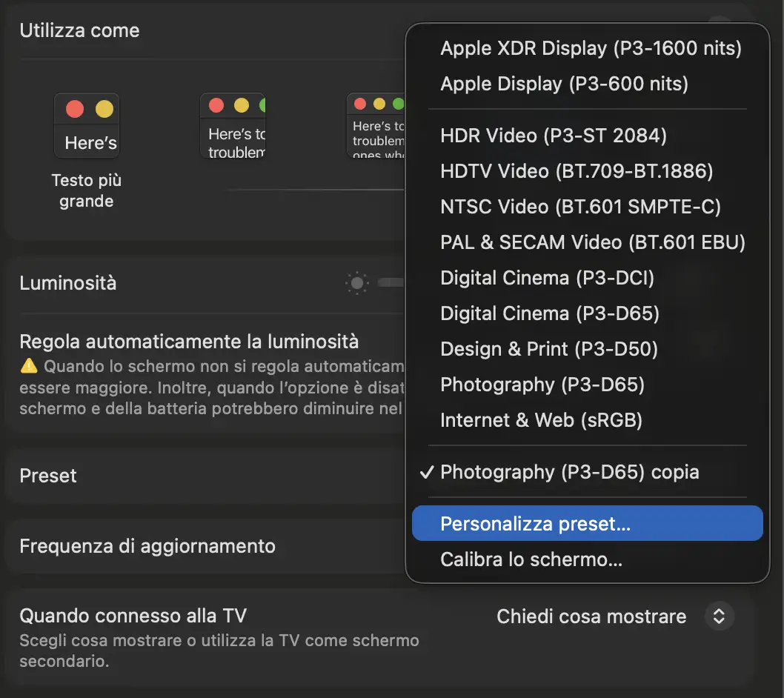Screen dimensions: 784x698
Task: Click the Utilizza come section heading
Action: tap(79, 30)
